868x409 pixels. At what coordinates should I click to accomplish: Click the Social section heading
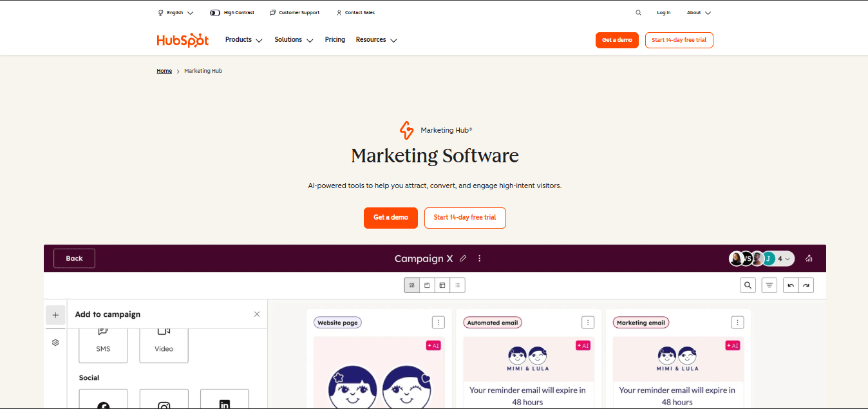click(90, 377)
